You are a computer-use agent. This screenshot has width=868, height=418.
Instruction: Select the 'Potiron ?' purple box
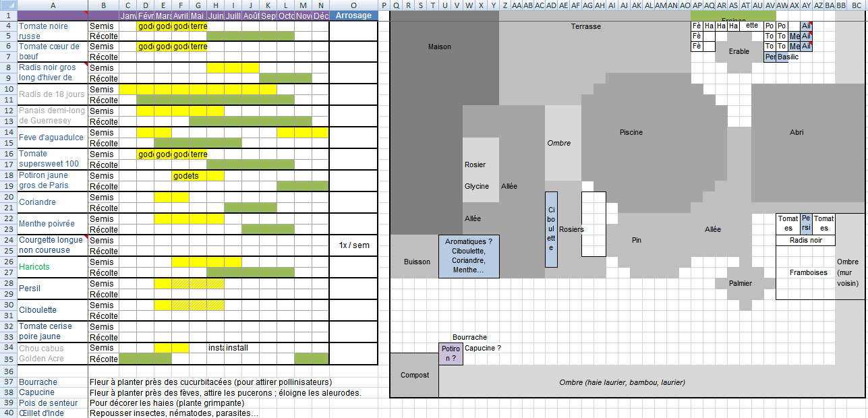click(x=451, y=353)
